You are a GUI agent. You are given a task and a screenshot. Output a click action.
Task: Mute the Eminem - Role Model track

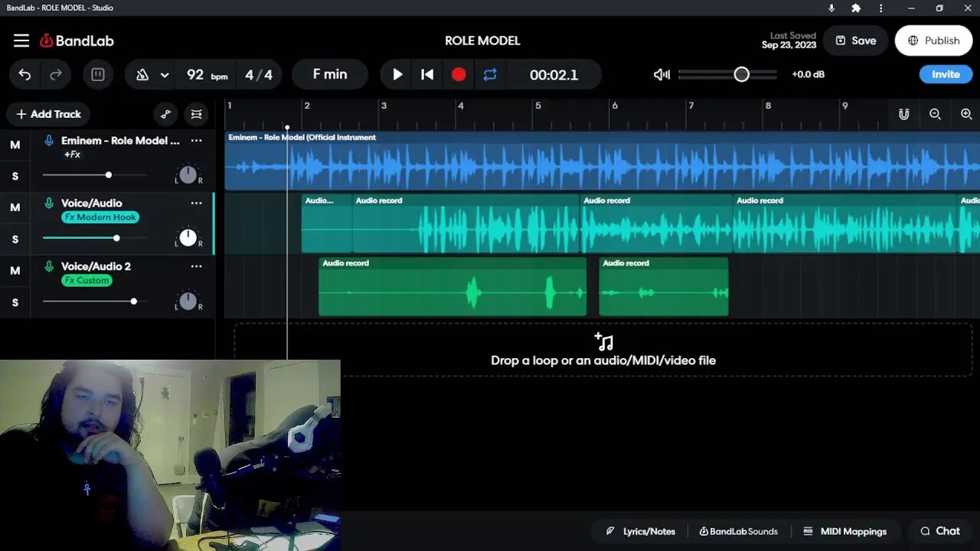click(x=15, y=145)
